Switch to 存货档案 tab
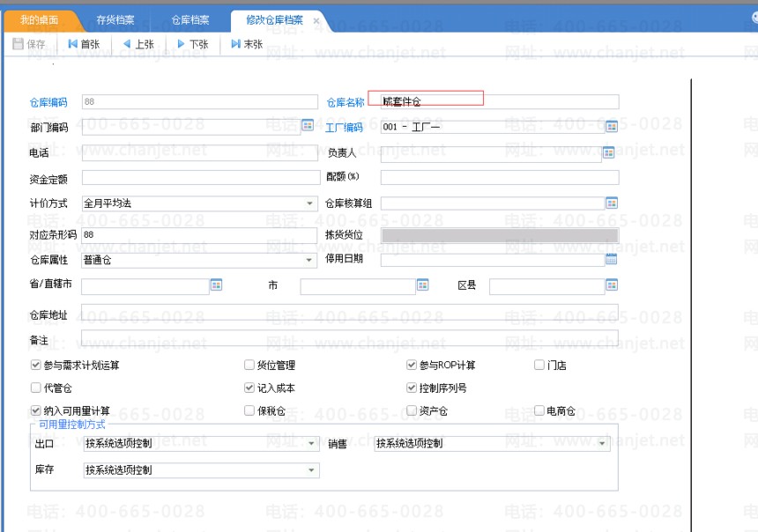The image size is (758, 532). point(115,20)
